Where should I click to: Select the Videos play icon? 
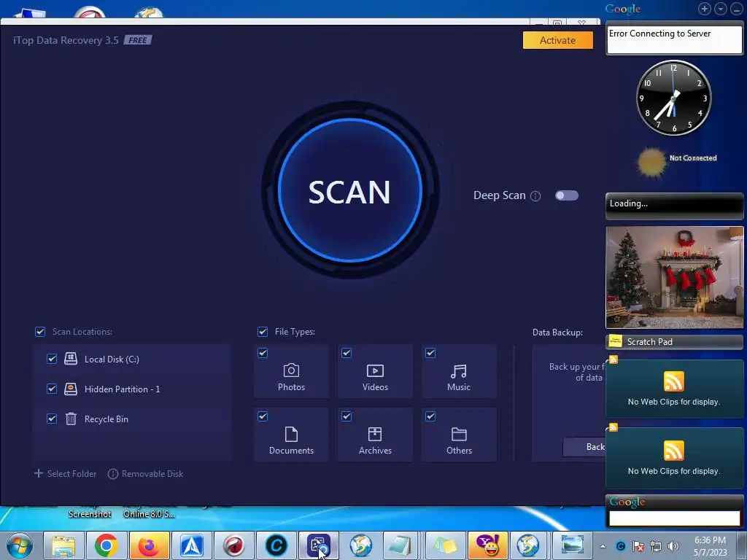point(375,370)
